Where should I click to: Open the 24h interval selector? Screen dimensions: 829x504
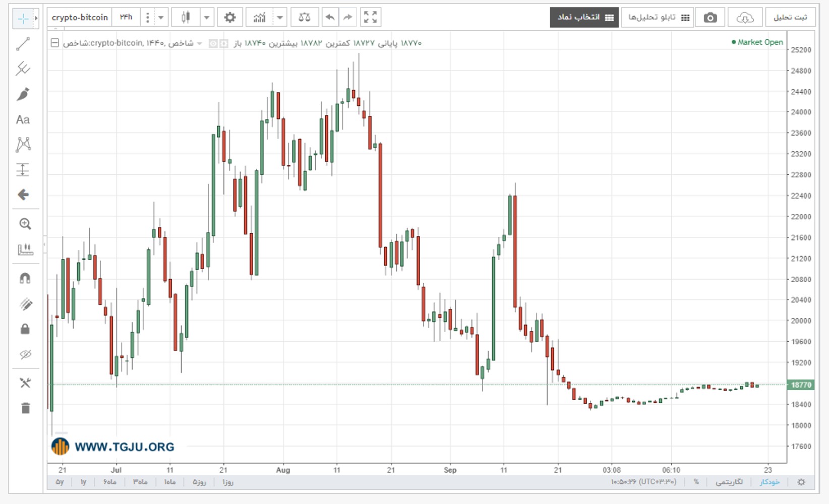pos(126,17)
